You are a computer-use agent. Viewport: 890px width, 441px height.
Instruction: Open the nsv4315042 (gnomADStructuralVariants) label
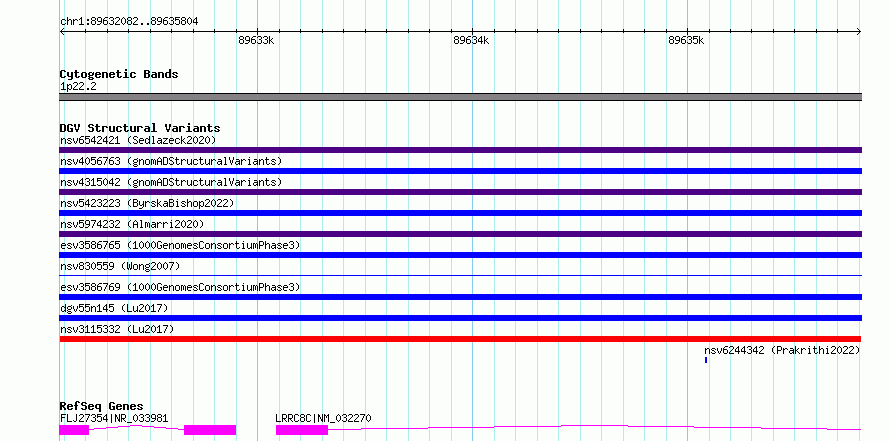(171, 182)
